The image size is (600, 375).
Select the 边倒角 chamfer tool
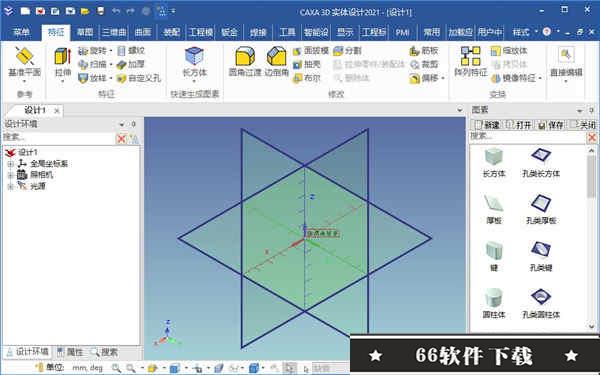pyautogui.click(x=276, y=61)
